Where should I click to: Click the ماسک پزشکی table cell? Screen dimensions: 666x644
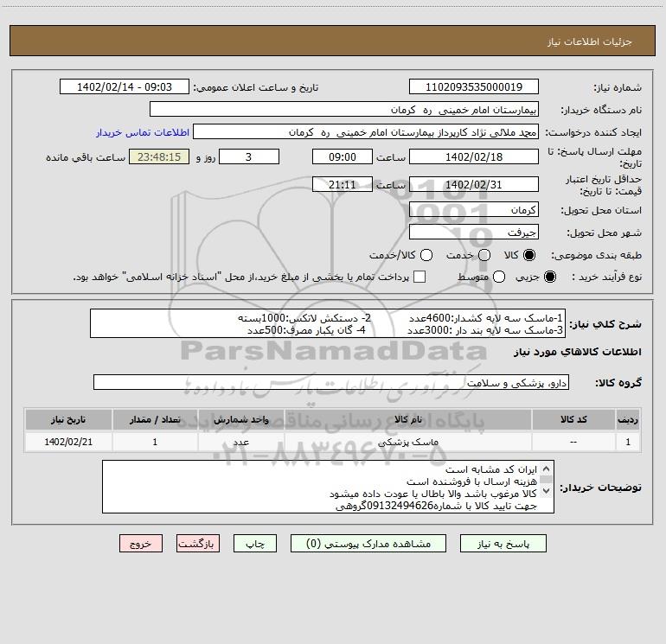[x=407, y=442]
